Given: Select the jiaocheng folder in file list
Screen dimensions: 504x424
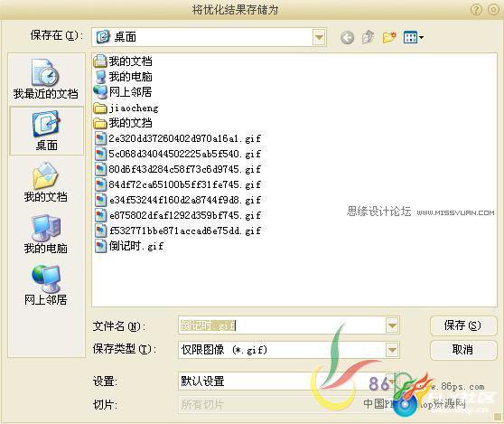Looking at the screenshot, I should click(x=126, y=108).
